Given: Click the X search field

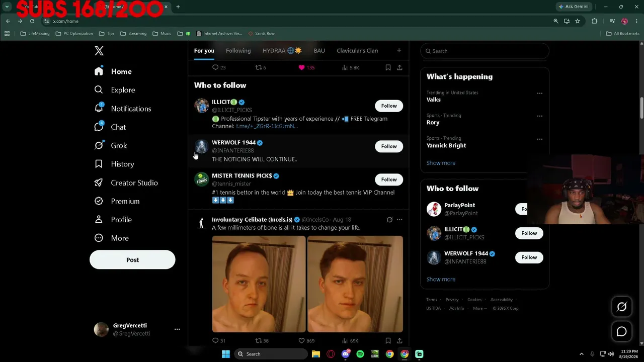Looking at the screenshot, I should pos(485,51).
